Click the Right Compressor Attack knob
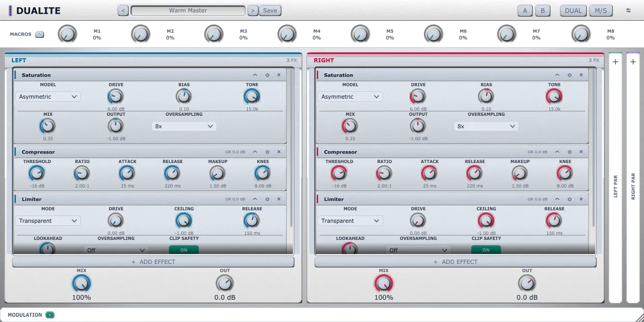 (430, 173)
